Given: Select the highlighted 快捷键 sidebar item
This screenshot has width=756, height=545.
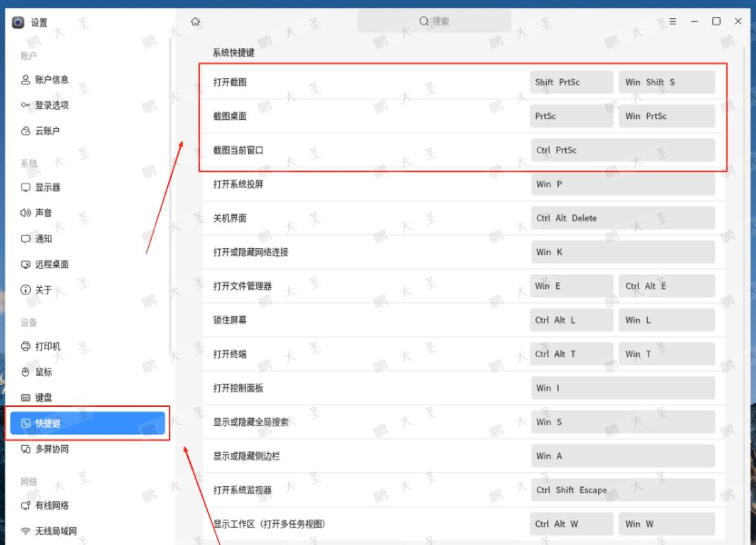Looking at the screenshot, I should tap(87, 423).
